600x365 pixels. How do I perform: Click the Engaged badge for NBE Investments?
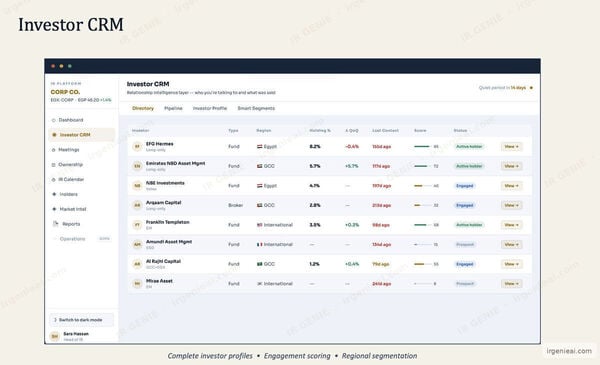coord(465,186)
